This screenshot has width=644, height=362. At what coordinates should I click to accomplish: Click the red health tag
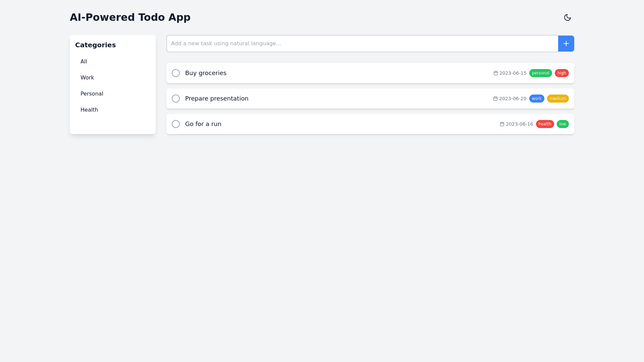point(545,124)
